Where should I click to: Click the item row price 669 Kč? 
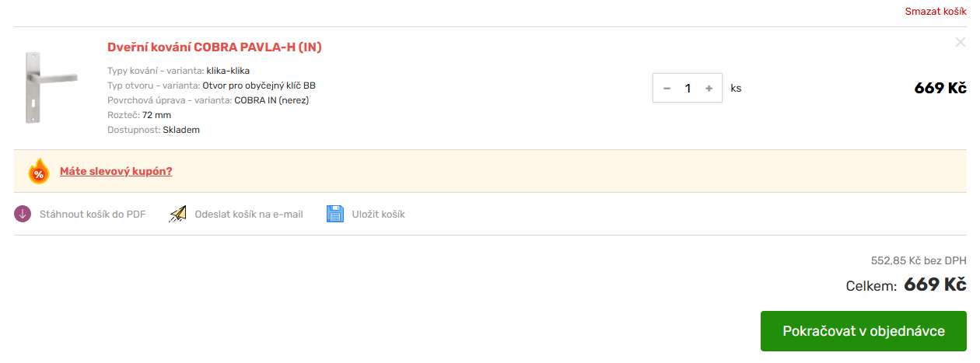(940, 88)
